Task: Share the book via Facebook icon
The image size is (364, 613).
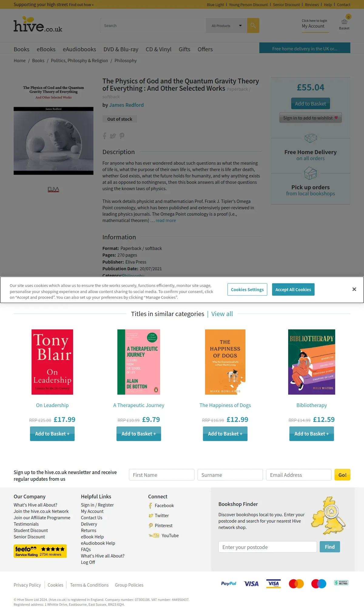Action: point(105,136)
